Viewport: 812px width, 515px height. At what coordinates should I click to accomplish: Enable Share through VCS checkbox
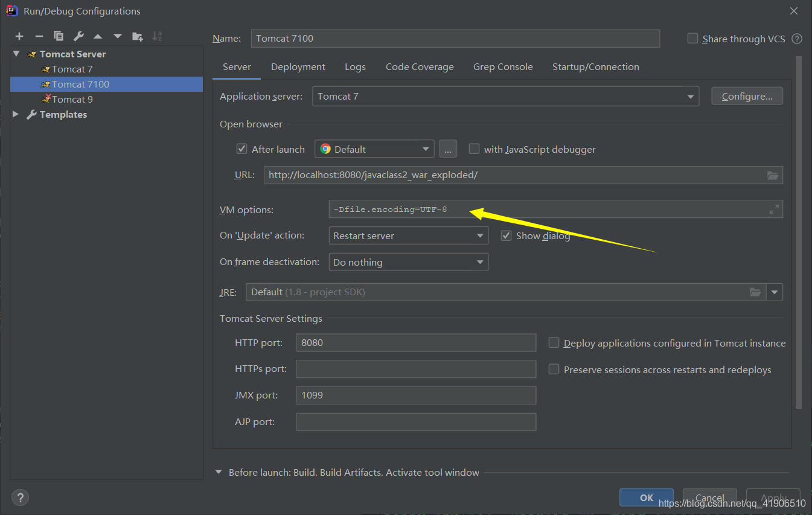tap(693, 39)
